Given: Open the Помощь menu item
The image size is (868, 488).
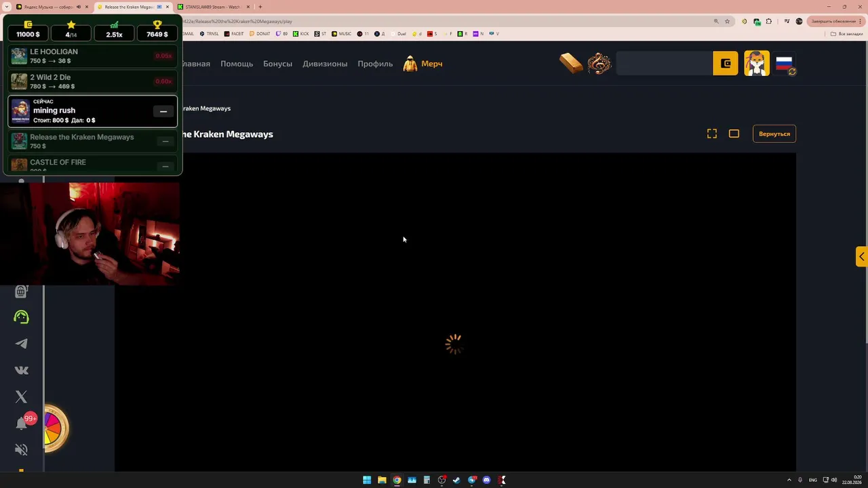Looking at the screenshot, I should (x=237, y=64).
